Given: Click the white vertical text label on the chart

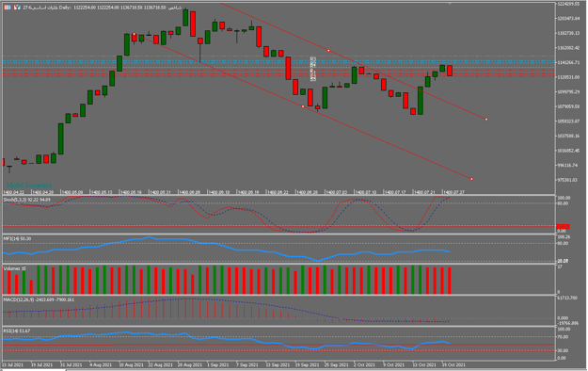Looking at the screenshot, I should pos(313,69).
